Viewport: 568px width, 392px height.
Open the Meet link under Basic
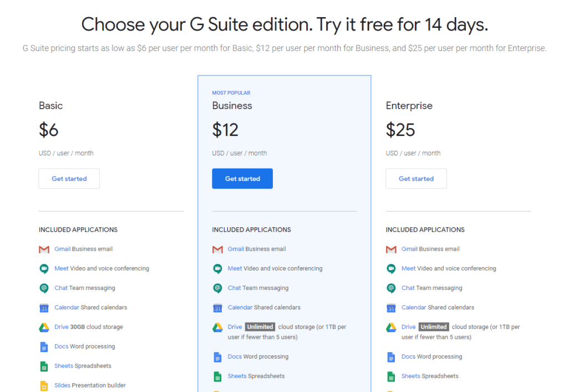coord(61,268)
